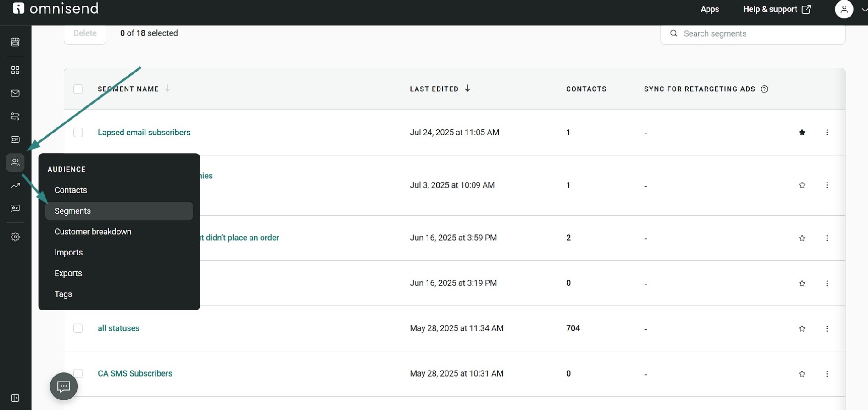Sort by Last Edited column arrow
The width and height of the screenshot is (868, 410).
tap(467, 89)
